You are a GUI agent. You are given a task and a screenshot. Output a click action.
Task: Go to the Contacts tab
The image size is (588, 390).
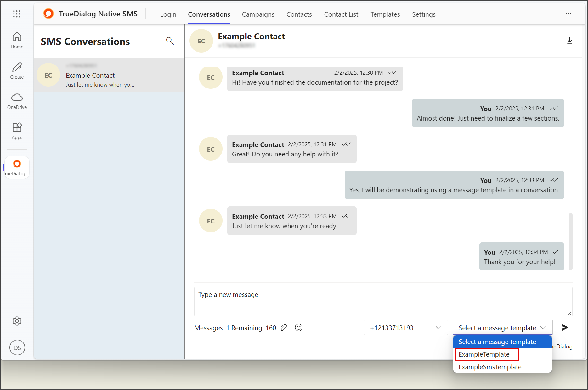click(299, 14)
